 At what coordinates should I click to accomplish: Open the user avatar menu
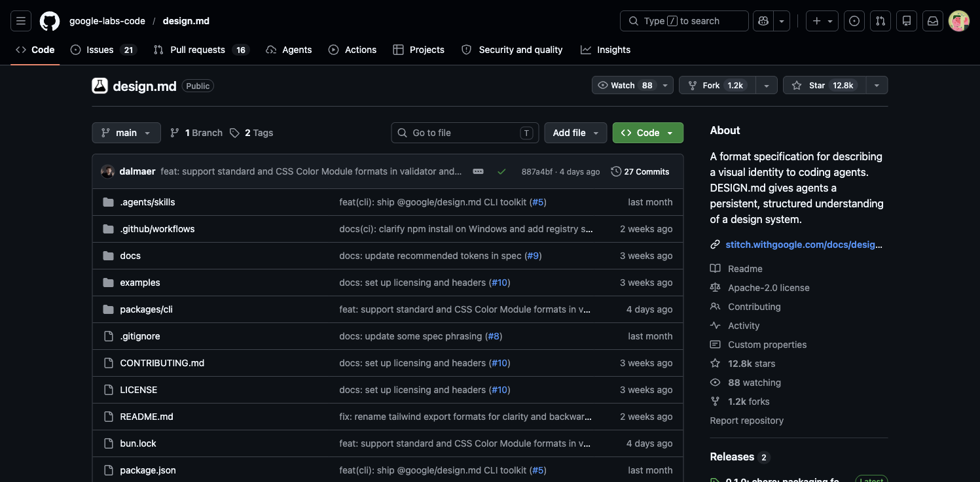point(959,21)
